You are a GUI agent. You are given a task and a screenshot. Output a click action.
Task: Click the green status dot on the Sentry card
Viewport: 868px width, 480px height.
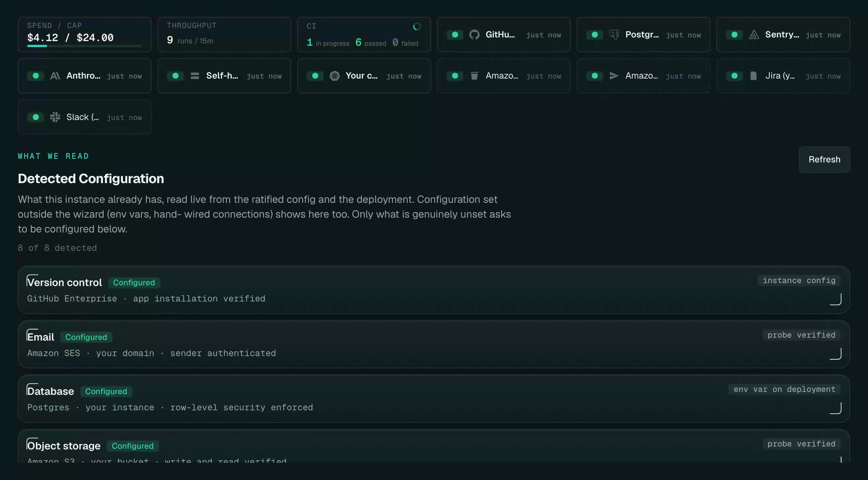coord(735,35)
